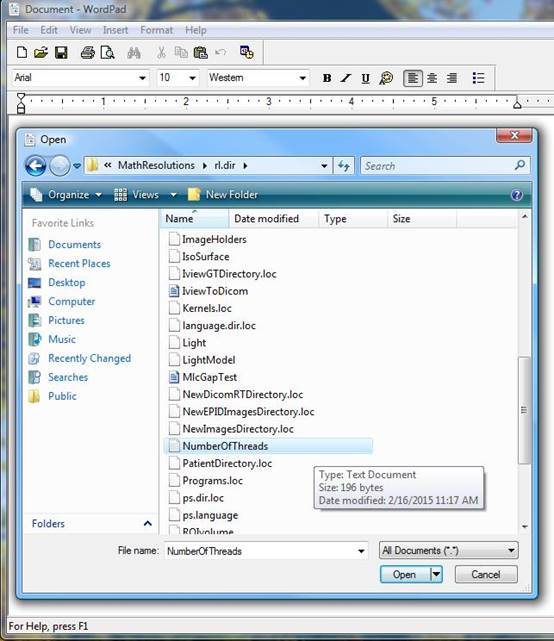The image size is (554, 641).
Task: Click the Save floppy disk icon
Action: pyautogui.click(x=61, y=52)
